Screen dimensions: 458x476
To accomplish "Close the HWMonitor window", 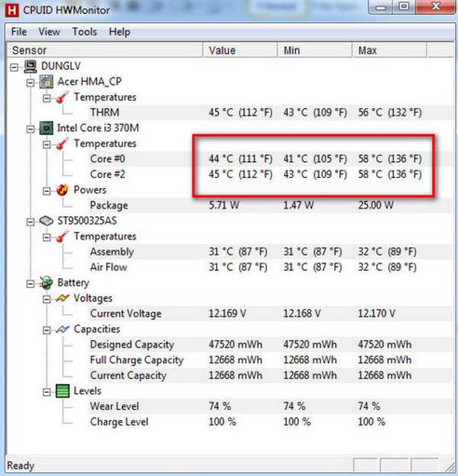I will tap(435, 7).
